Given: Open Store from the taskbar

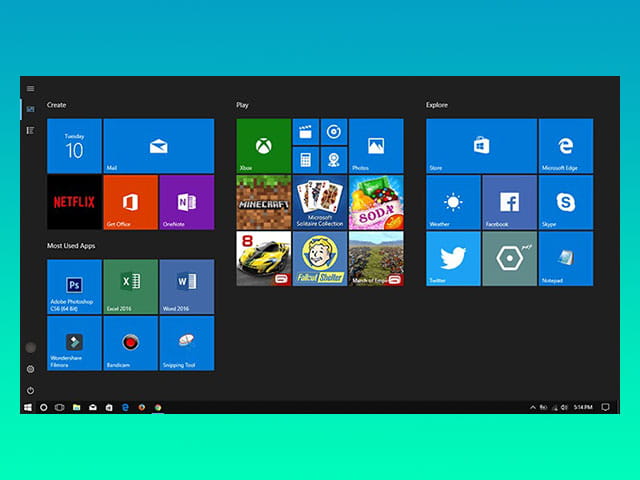Looking at the screenshot, I should (109, 407).
